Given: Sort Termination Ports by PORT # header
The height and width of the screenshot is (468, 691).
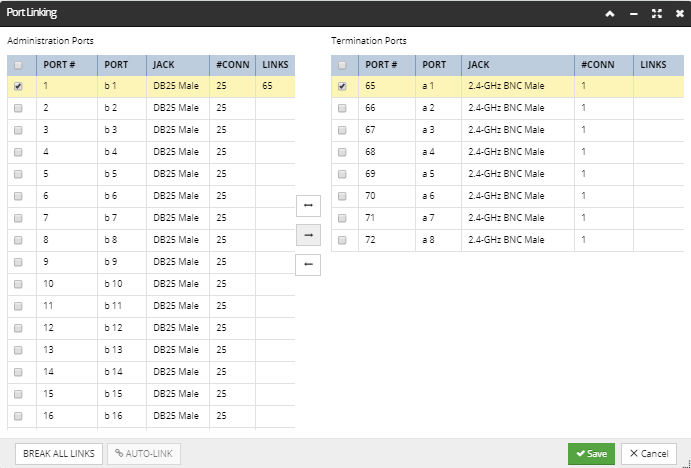Looking at the screenshot, I should [387, 65].
